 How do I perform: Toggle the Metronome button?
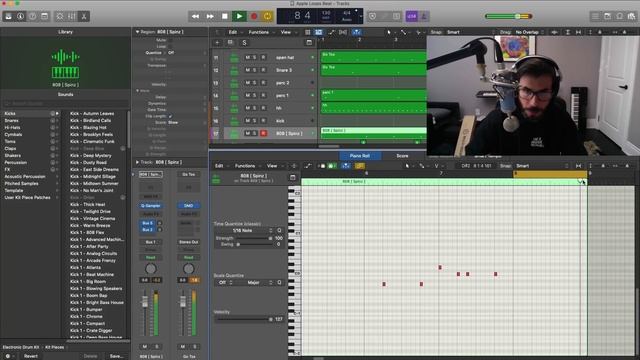coord(423,16)
